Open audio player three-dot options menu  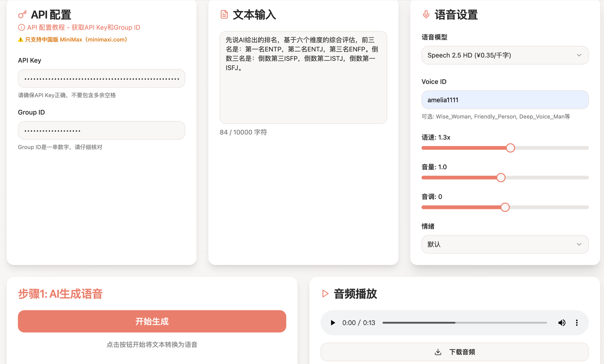577,323
